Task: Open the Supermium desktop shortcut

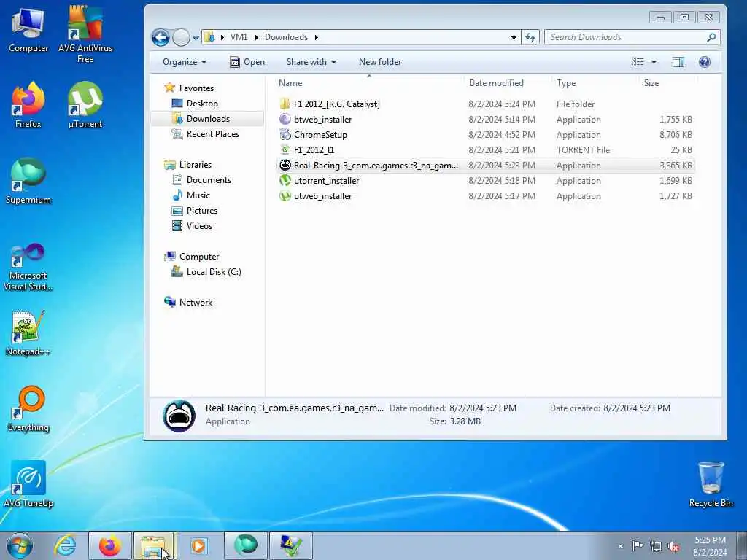Action: coord(28,181)
